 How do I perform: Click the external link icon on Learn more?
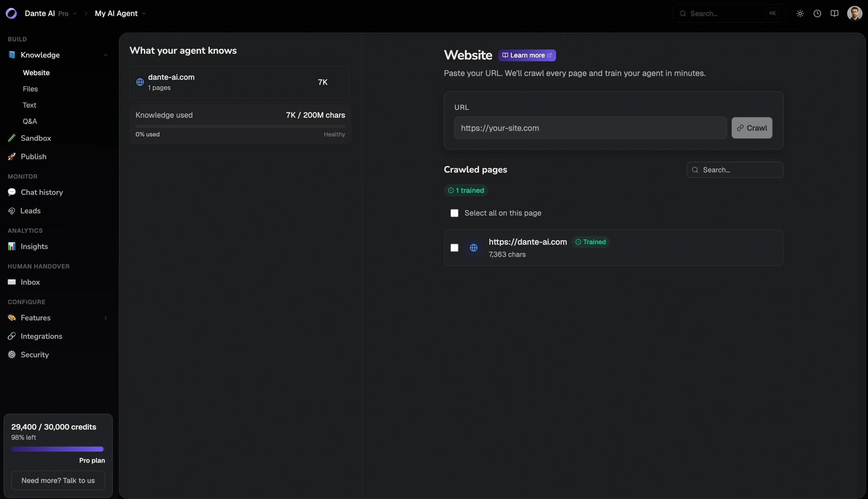549,55
